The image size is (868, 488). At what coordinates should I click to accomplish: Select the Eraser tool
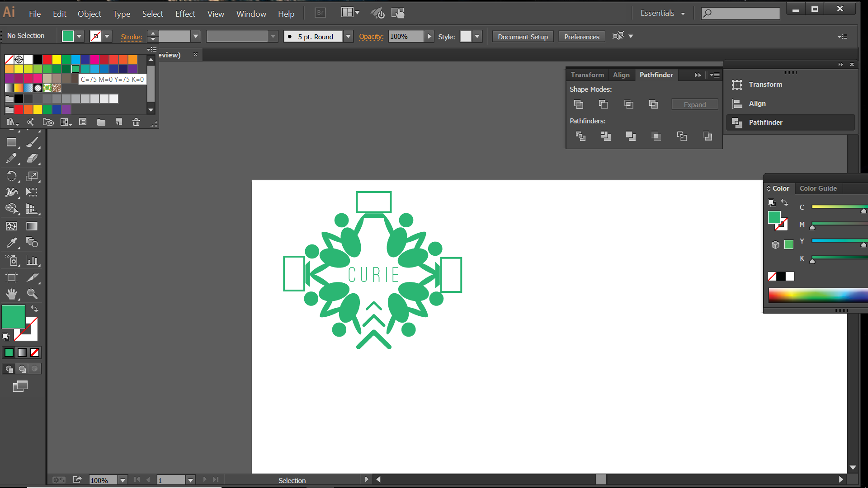[x=32, y=159]
